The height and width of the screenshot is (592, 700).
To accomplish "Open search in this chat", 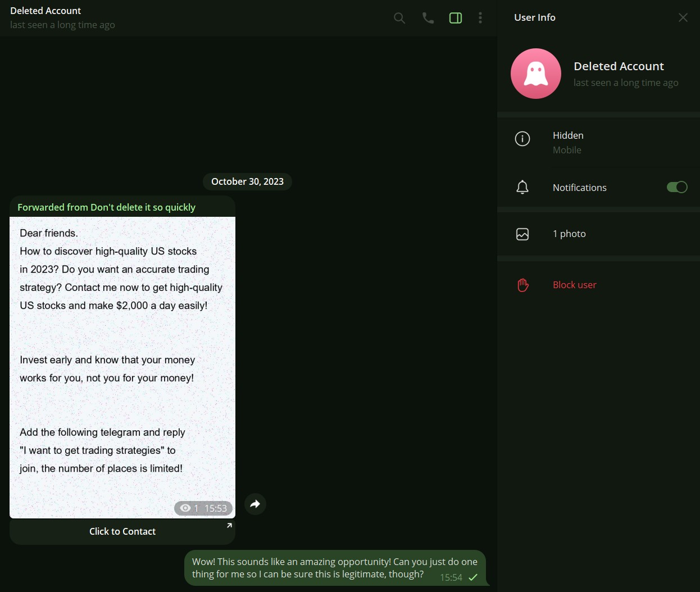I will (399, 18).
